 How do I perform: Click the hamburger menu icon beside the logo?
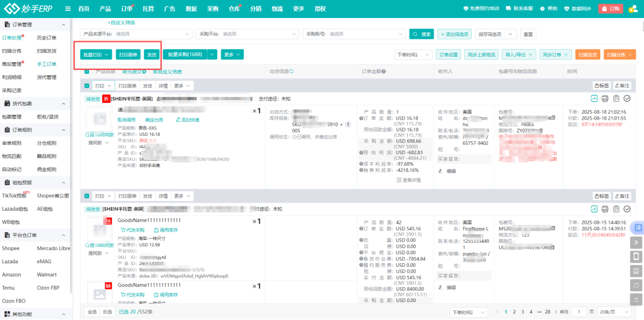(68, 9)
